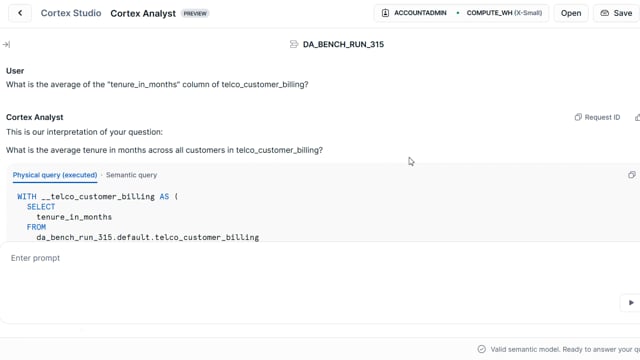The height and width of the screenshot is (360, 640).
Task: Select Physical query (executed) tab
Action: [55, 175]
